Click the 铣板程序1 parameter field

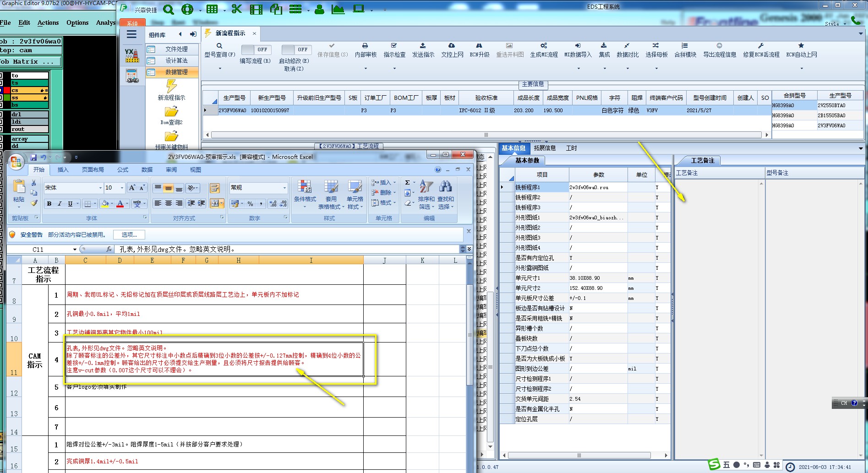(598, 187)
